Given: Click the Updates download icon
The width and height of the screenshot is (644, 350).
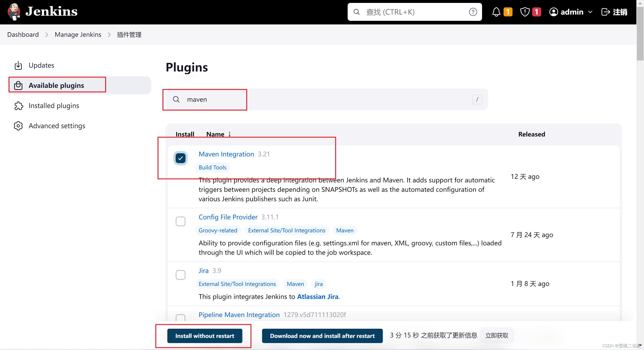Looking at the screenshot, I should [18, 65].
